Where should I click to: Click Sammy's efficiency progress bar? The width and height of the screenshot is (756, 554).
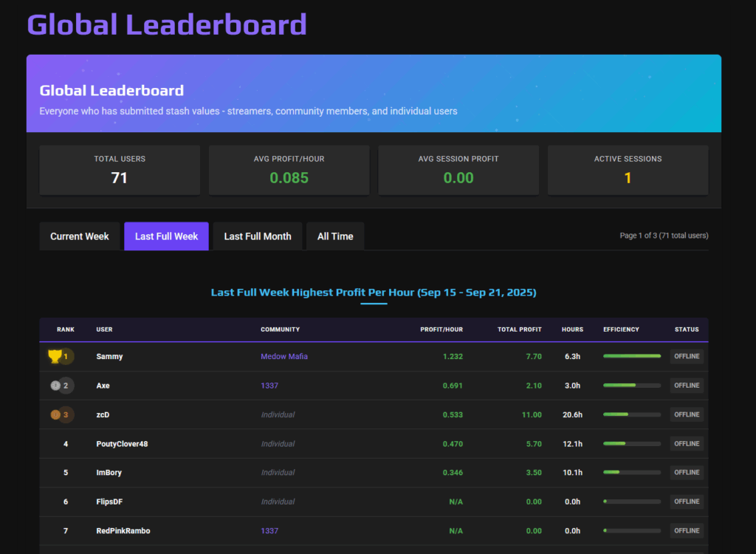tap(632, 356)
